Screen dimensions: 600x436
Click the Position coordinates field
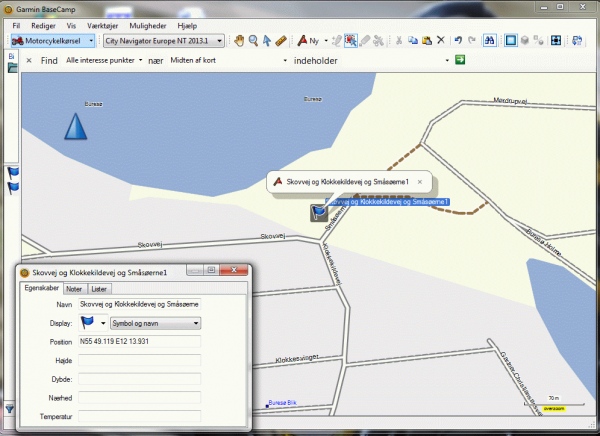coord(139,341)
